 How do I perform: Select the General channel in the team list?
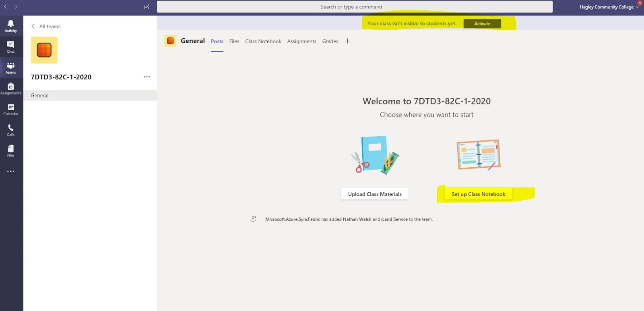coord(90,95)
